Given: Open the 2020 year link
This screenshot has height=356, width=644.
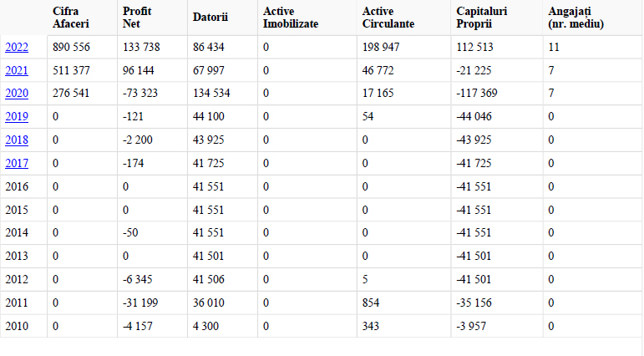Looking at the screenshot, I should coord(17,94).
